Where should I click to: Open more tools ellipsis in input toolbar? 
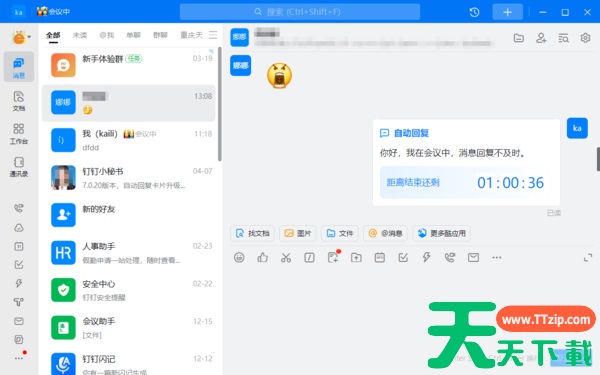tap(497, 258)
